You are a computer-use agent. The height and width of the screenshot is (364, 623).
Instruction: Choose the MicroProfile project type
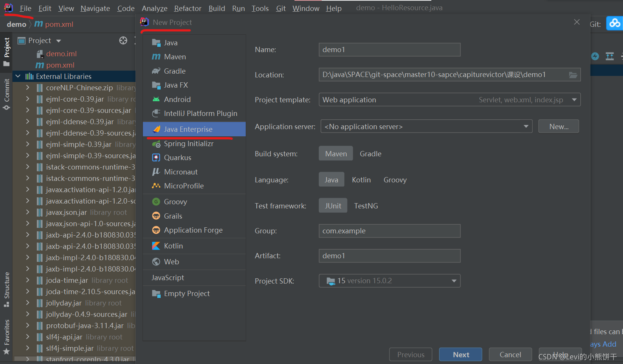(x=194, y=186)
